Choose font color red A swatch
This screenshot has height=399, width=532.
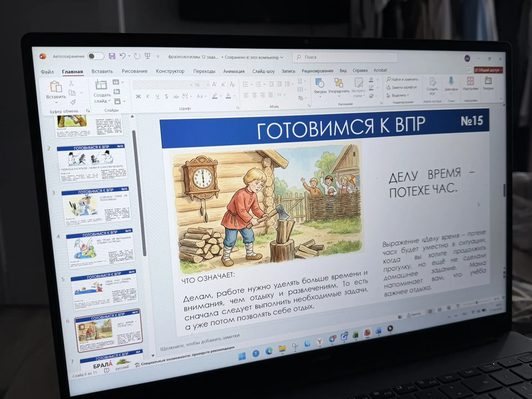click(228, 96)
